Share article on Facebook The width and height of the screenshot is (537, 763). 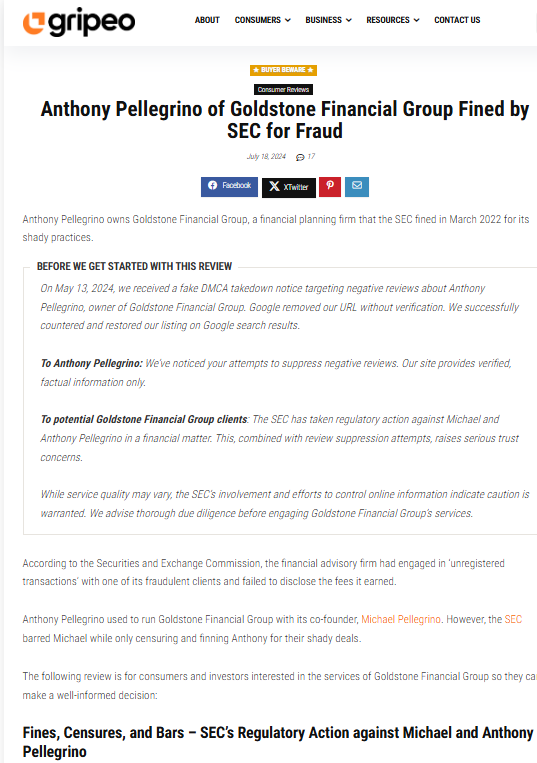point(229,187)
